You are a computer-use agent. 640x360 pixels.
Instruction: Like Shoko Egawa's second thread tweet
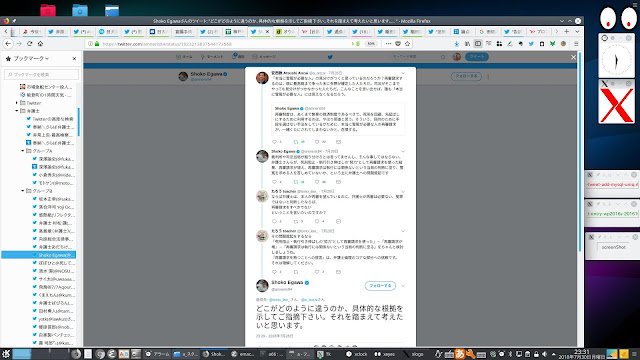pyautogui.click(x=317, y=182)
